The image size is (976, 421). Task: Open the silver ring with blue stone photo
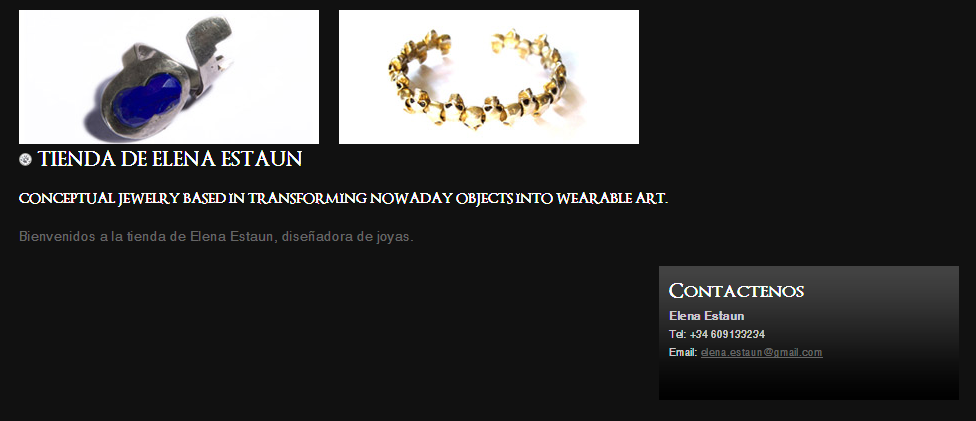coord(169,77)
